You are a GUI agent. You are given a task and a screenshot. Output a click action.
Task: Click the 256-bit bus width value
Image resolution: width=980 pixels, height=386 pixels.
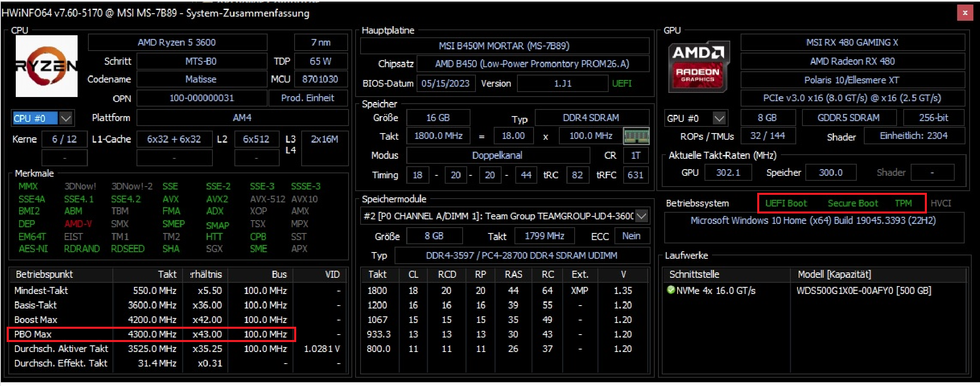point(934,118)
